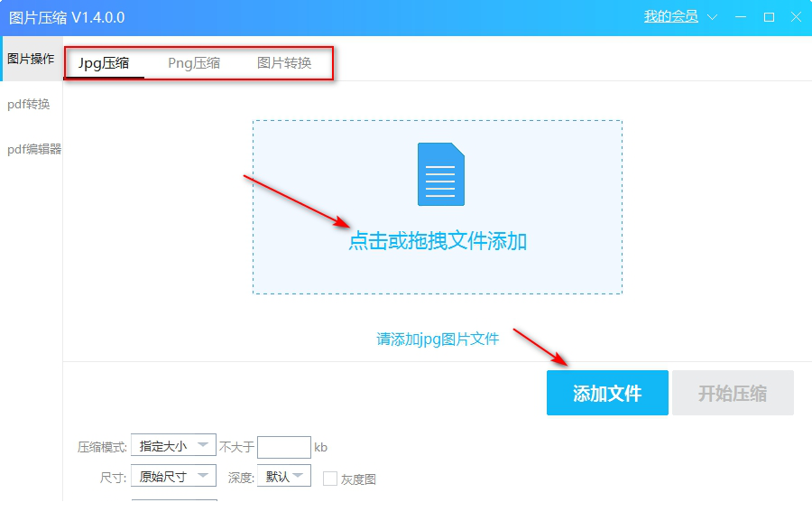The width and height of the screenshot is (812, 521).
Task: Expand the 尺寸 dropdown showing 原始尺寸
Action: (173, 476)
